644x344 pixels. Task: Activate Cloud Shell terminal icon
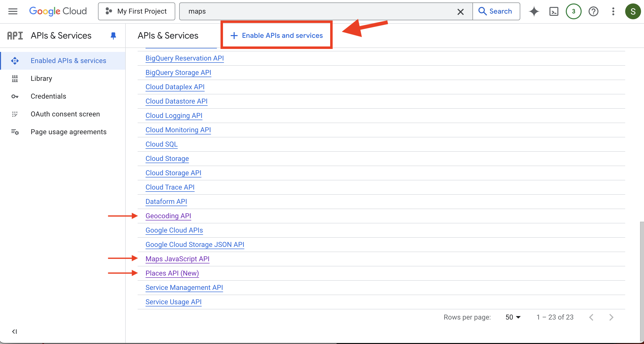point(553,11)
